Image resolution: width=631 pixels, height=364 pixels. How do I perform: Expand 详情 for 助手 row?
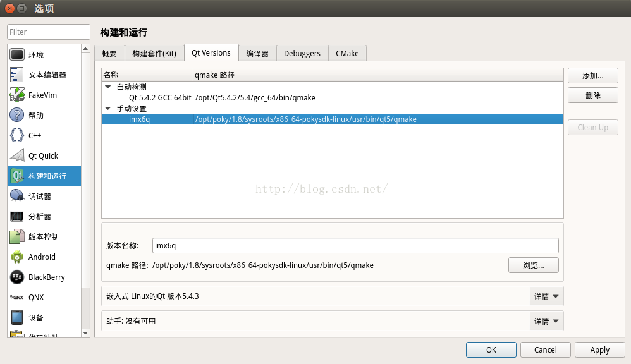pos(546,321)
